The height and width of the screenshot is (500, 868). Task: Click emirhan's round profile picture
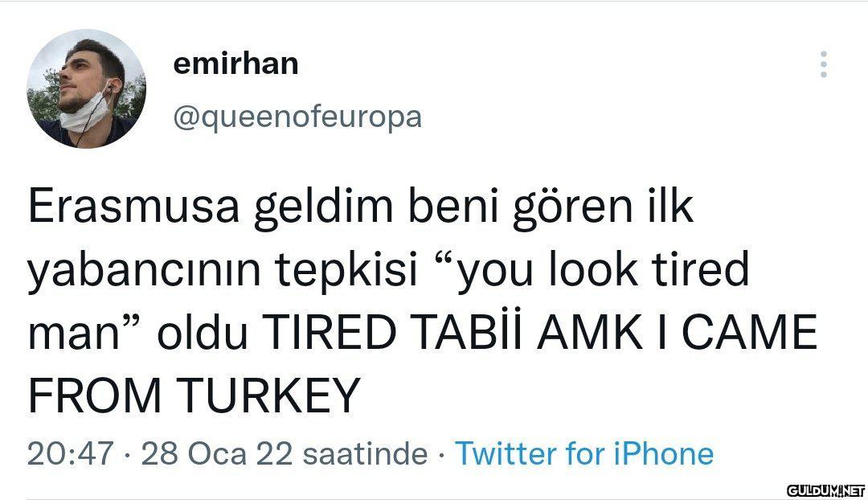pyautogui.click(x=86, y=88)
